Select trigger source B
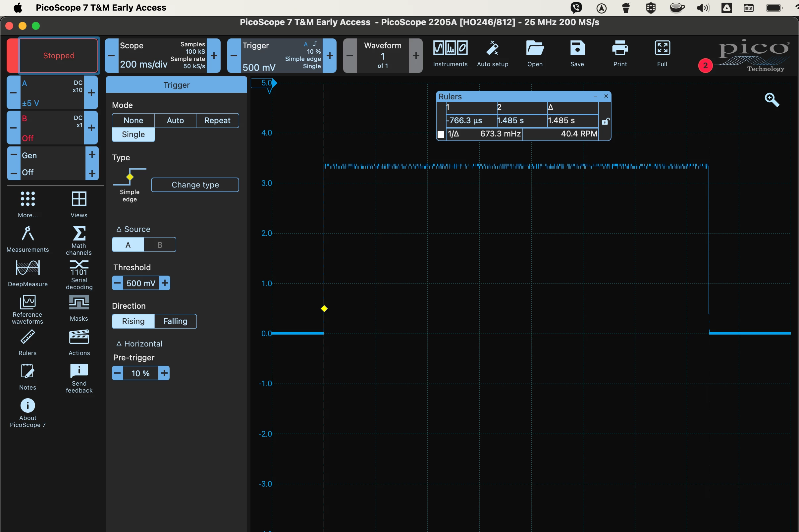Image resolution: width=799 pixels, height=532 pixels. click(x=160, y=244)
